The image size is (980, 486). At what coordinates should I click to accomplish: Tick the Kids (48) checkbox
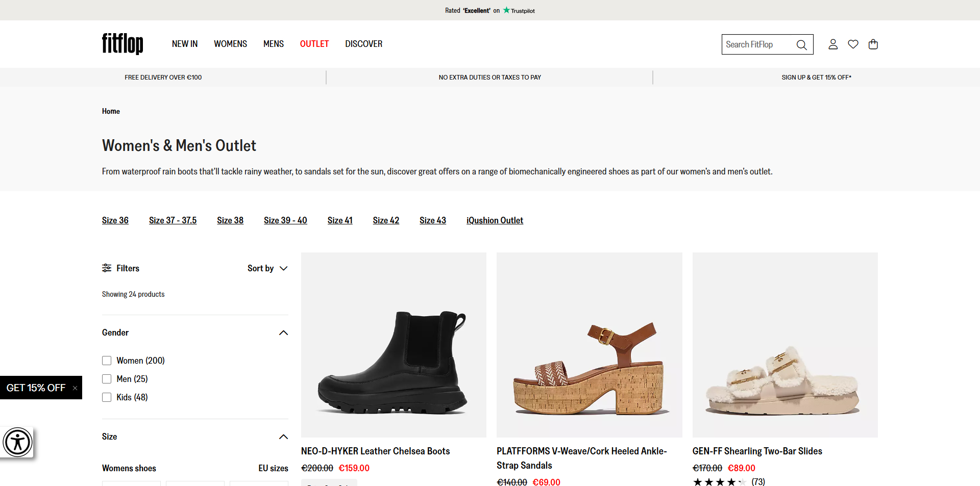pos(107,397)
